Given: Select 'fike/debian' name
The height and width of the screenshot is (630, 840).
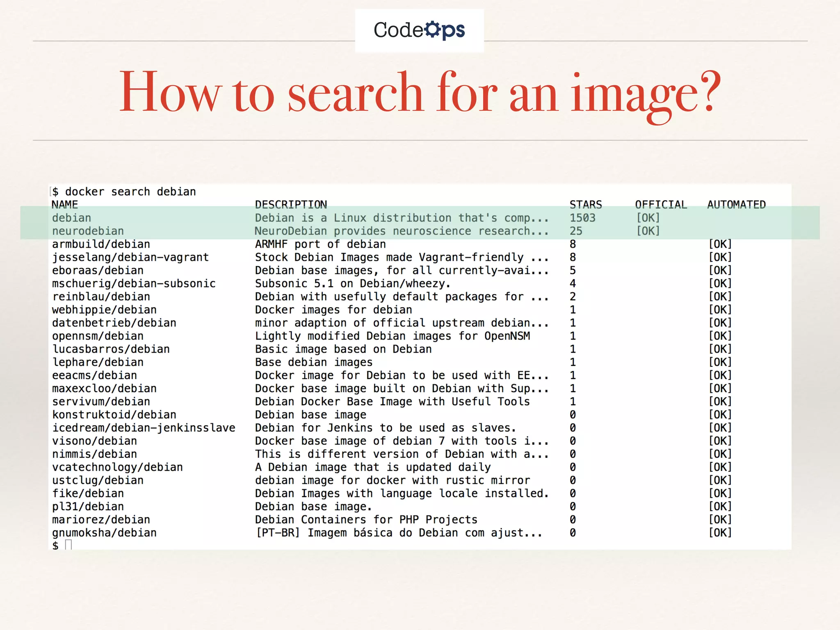Looking at the screenshot, I should [88, 493].
